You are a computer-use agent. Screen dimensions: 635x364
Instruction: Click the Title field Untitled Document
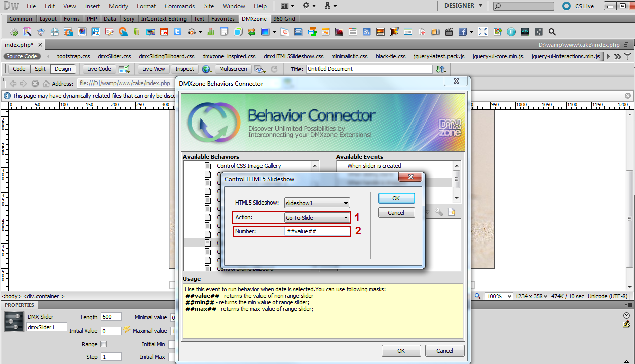(369, 69)
